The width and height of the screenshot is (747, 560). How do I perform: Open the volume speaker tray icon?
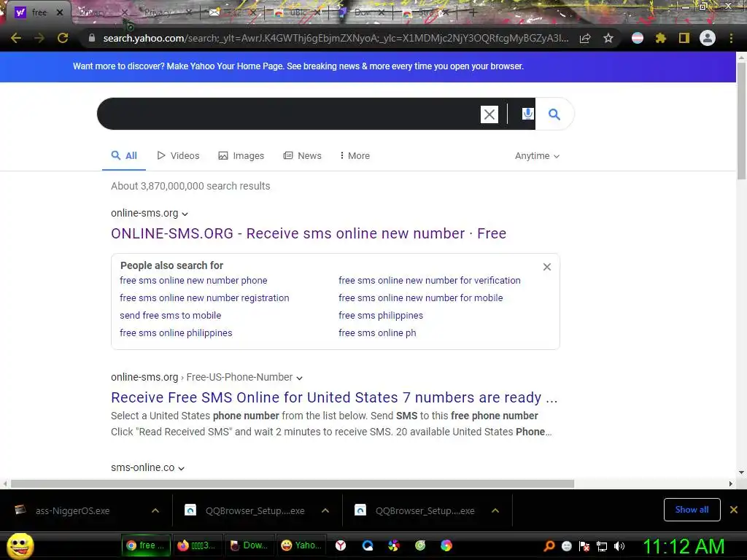point(619,546)
